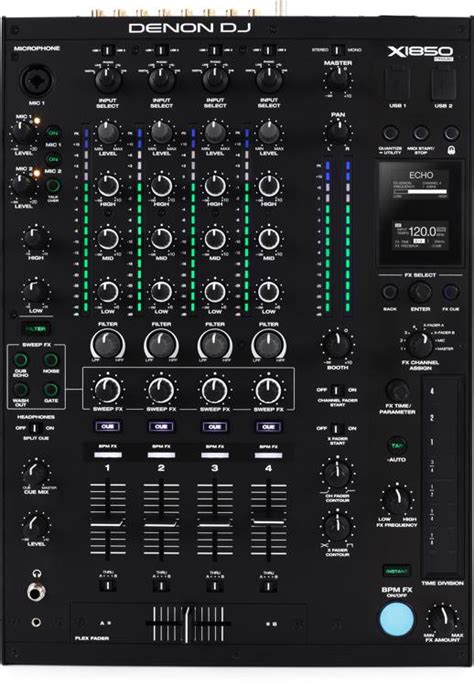The width and height of the screenshot is (474, 686).
Task: Click channel 2 crossfader assign switch
Action: point(161,585)
